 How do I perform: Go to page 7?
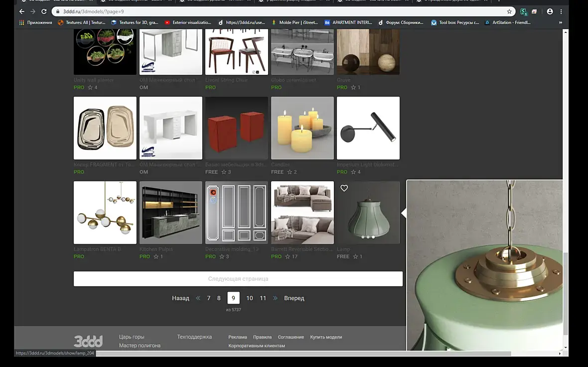[x=208, y=298]
